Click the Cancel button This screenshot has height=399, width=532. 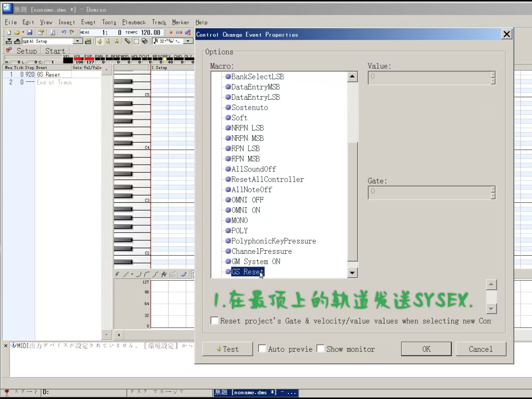481,349
